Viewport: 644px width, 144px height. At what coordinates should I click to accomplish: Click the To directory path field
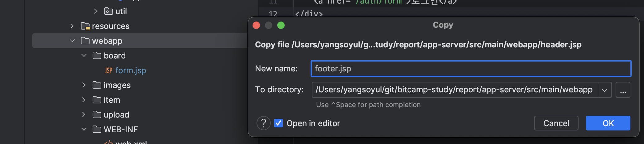click(x=455, y=90)
